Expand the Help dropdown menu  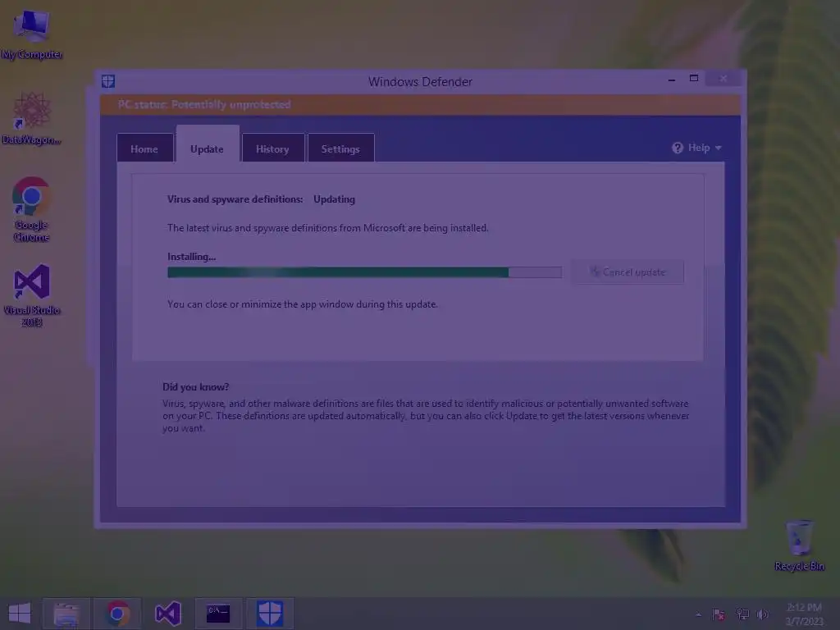697,148
